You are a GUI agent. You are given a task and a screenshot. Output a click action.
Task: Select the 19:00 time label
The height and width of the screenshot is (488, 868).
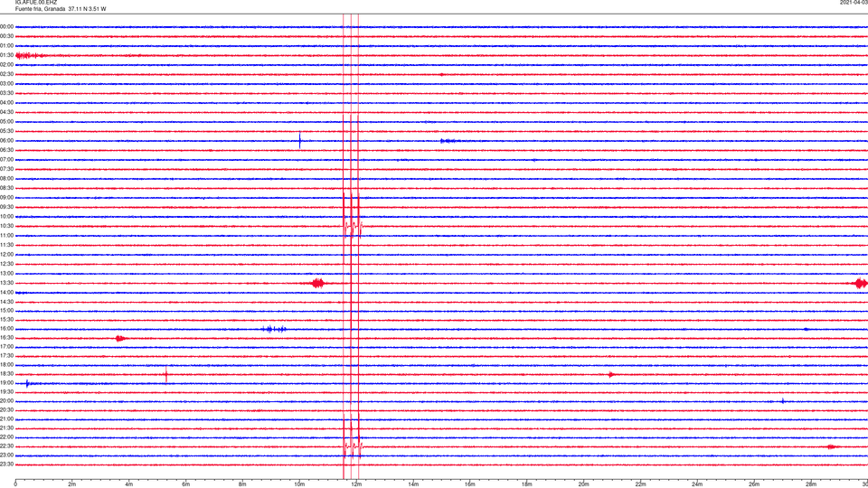pyautogui.click(x=6, y=383)
